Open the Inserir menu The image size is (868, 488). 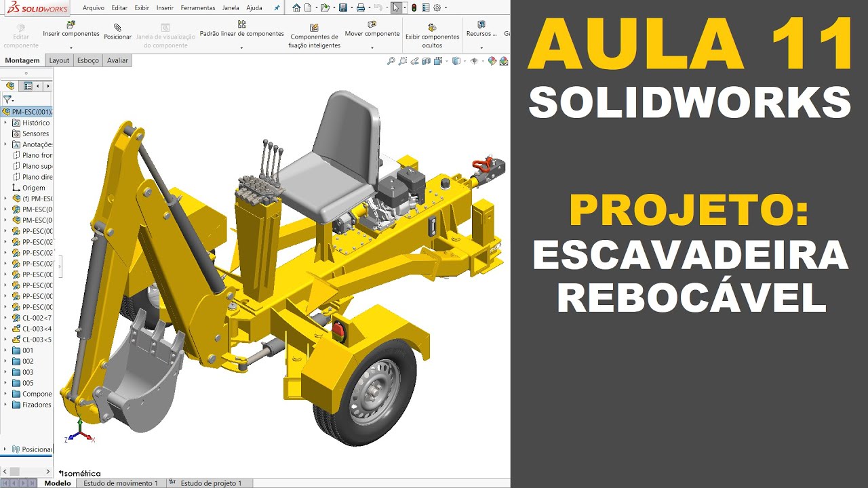coord(165,8)
